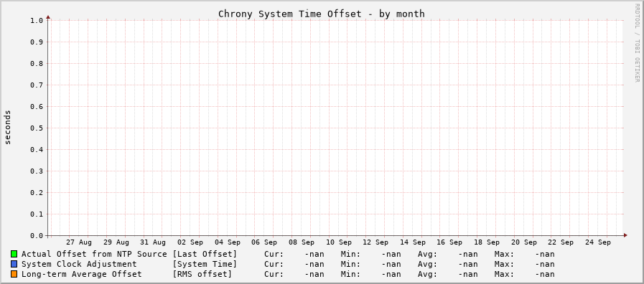Click the Max value in the Long-term Average Offset row
This screenshot has width=644, height=284.
(x=545, y=274)
